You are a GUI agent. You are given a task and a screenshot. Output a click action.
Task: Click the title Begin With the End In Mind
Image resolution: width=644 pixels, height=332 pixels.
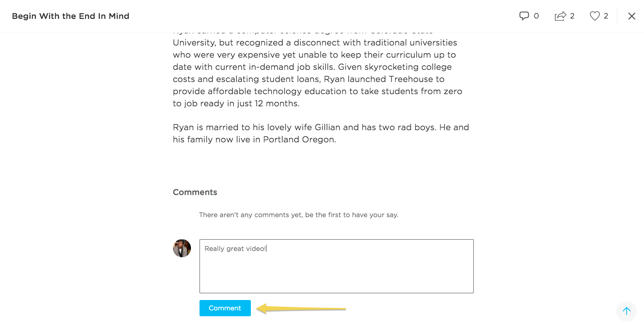point(71,16)
